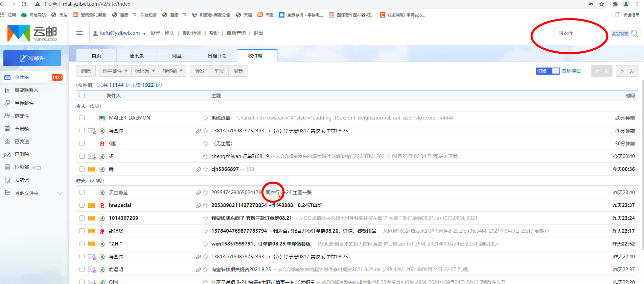
Task: Click the magnifier search icon
Action: click(x=635, y=33)
